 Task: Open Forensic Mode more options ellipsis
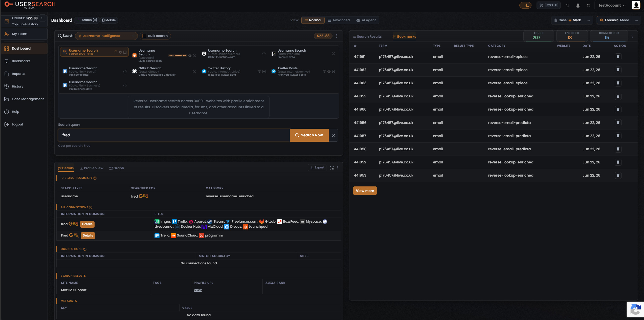[636, 20]
